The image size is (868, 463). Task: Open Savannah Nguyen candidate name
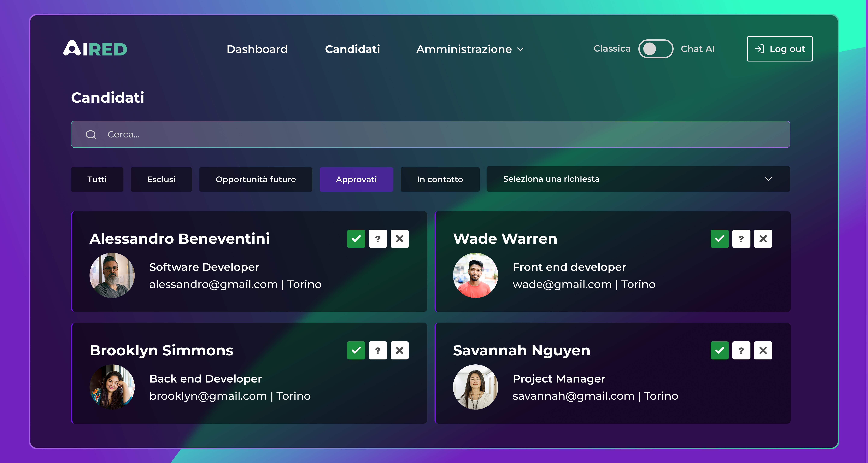(522, 351)
